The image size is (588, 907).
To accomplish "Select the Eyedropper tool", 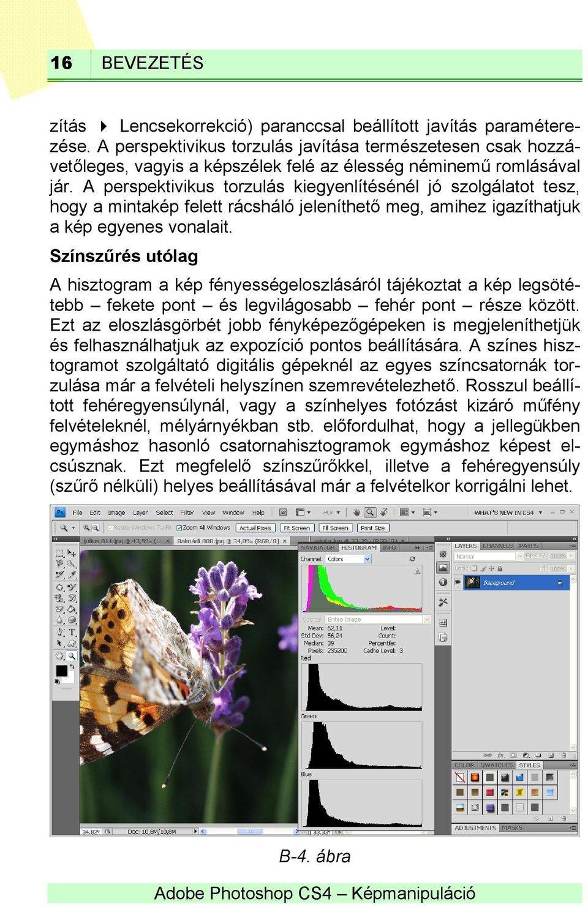I will point(72,574).
